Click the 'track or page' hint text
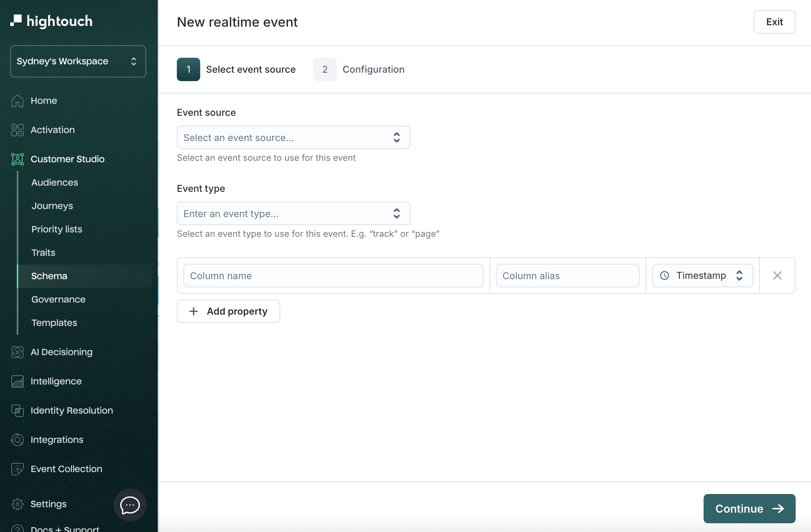Viewport: 811px width, 532px height. 308,234
